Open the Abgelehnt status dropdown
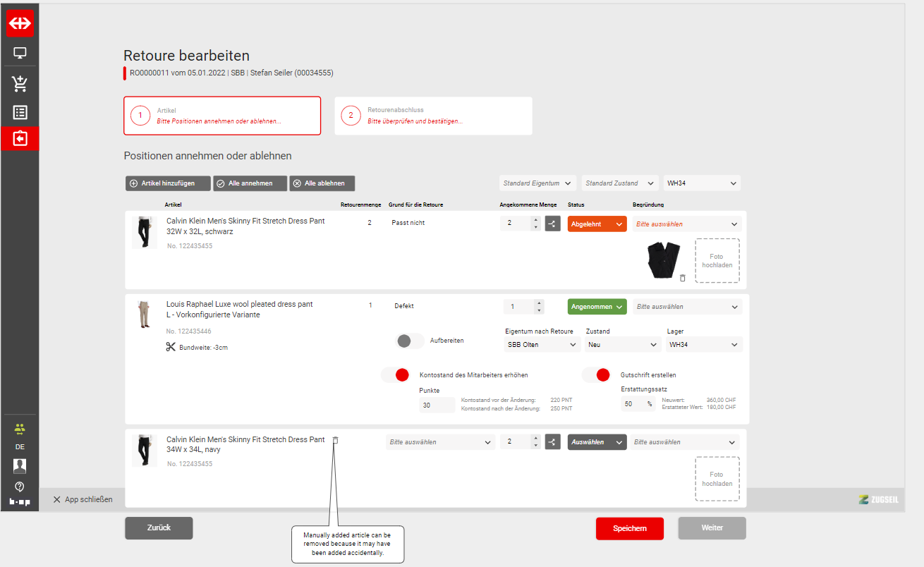This screenshot has width=924, height=567. pyautogui.click(x=597, y=224)
